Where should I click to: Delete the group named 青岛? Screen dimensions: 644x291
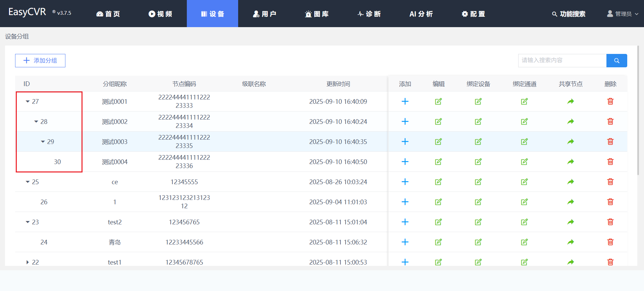pyautogui.click(x=610, y=242)
